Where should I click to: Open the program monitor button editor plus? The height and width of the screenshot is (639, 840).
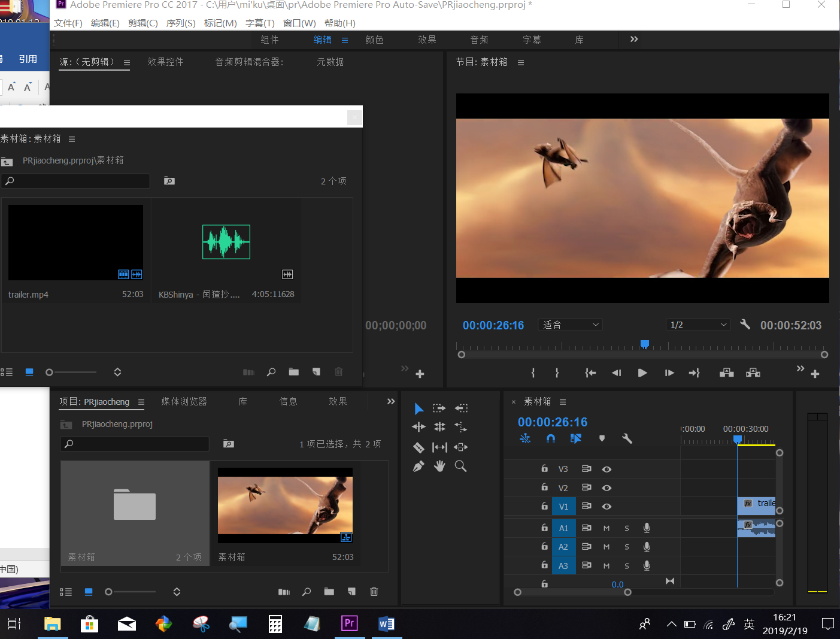tap(815, 374)
